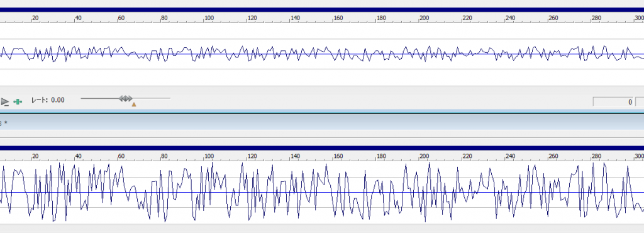Image resolution: width=644 pixels, height=233 pixels.
Task: Click the Play button beside the rate control
Action: [4, 101]
